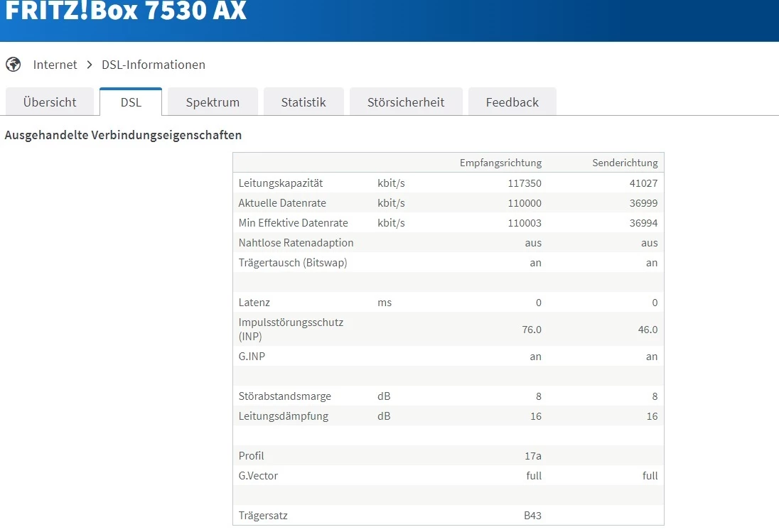The width and height of the screenshot is (779, 532).
Task: Click the DSL-Informationen breadcrumb text
Action: coord(154,65)
